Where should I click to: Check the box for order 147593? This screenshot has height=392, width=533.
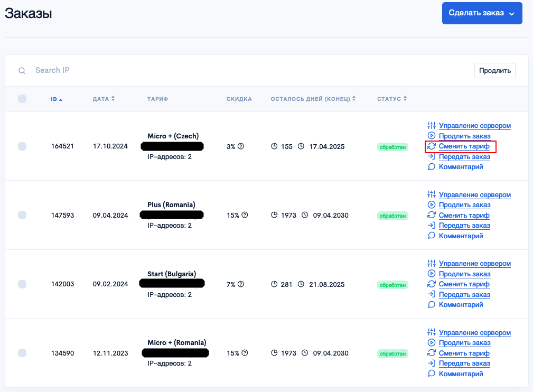click(22, 215)
